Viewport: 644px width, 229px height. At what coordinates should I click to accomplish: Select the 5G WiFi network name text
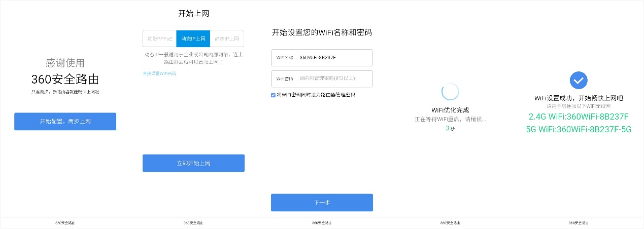(579, 129)
